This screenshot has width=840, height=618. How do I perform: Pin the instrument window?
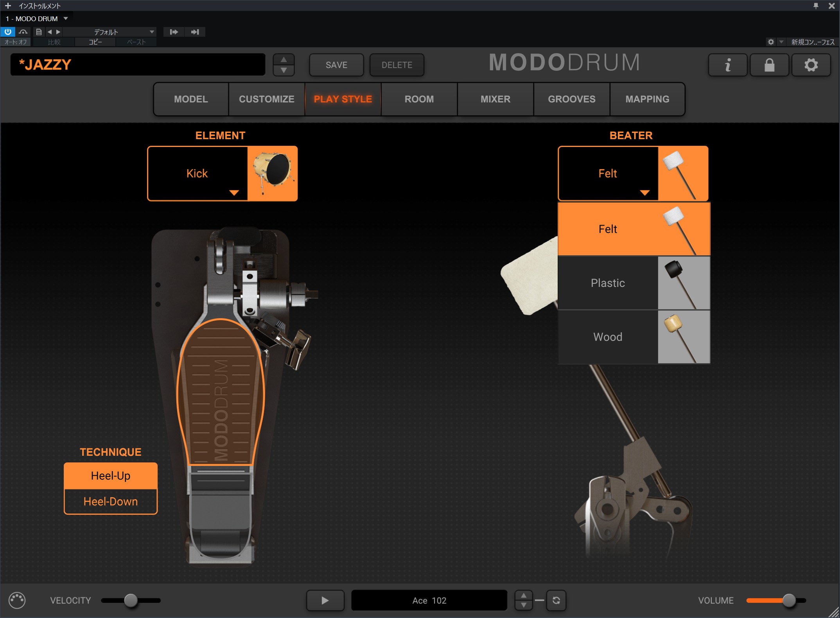pyautogui.click(x=816, y=6)
